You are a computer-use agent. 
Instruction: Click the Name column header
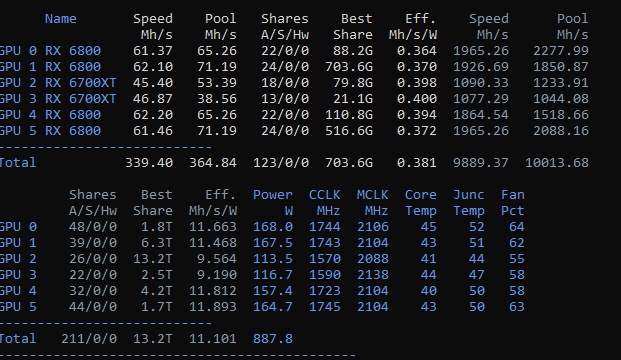tap(61, 19)
